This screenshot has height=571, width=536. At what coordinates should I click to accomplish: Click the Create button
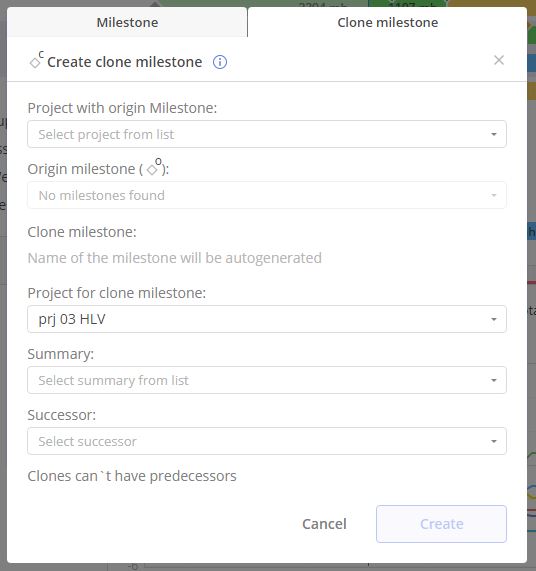tap(441, 524)
